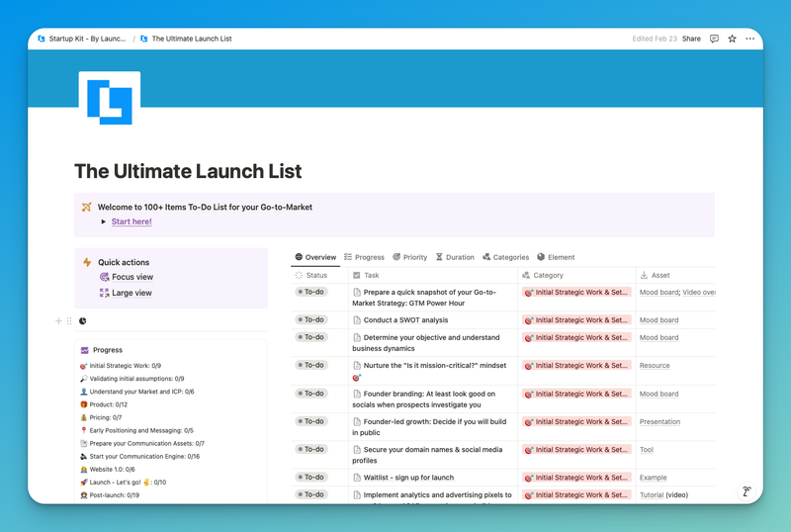
Task: Click Post-launch: 0/19 progress entry
Action: (110, 495)
